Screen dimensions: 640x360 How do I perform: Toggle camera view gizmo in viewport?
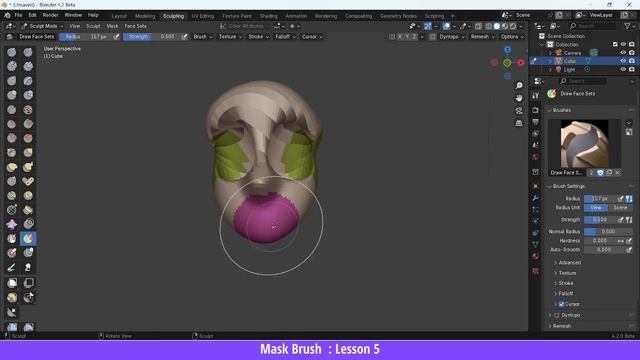[519, 111]
